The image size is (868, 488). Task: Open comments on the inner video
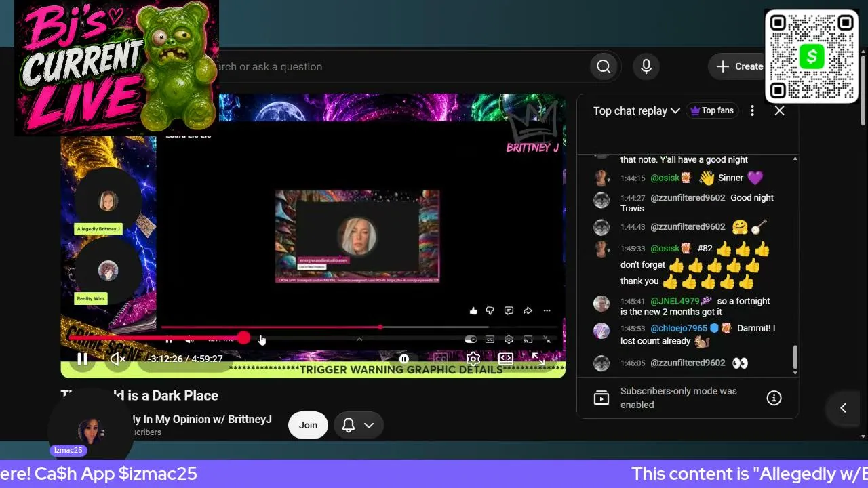click(x=509, y=310)
